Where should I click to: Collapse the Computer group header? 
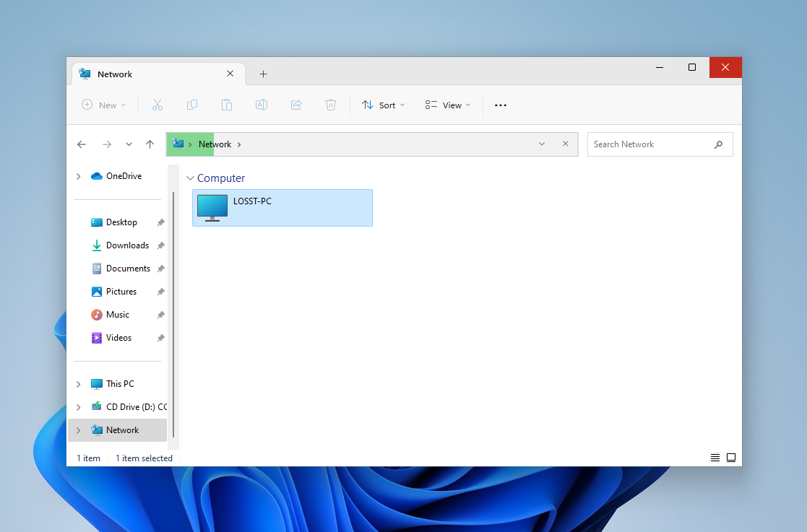point(191,178)
